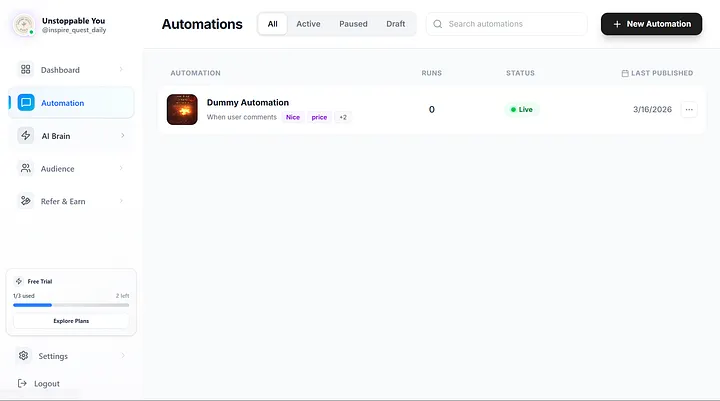Click the Explore Plans button
The width and height of the screenshot is (720, 401).
71,321
